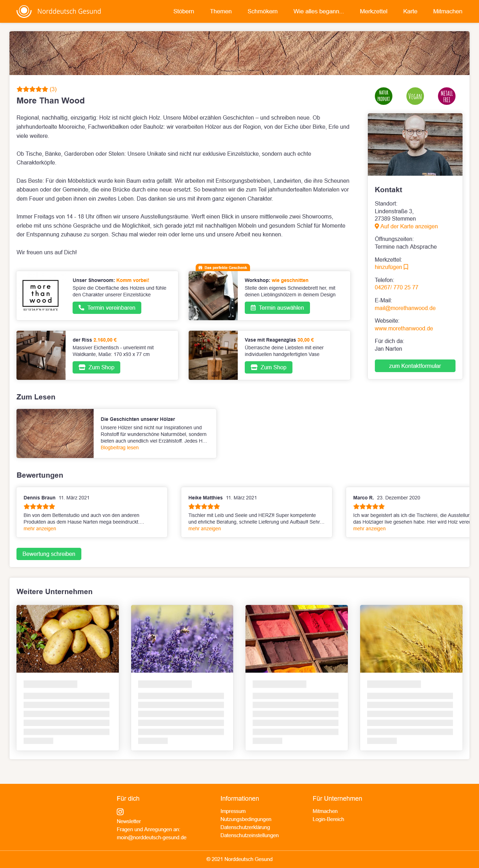Open the Instagram icon in the footer
The height and width of the screenshot is (868, 479).
120,812
